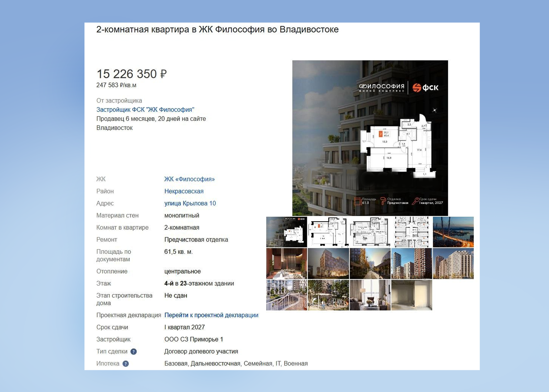Select first thumbnail with ФСК banner
This screenshot has height=392, width=549.
pos(287,232)
